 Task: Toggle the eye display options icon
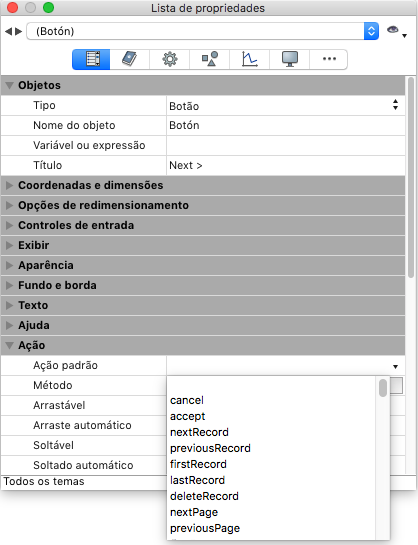pyautogui.click(x=393, y=30)
